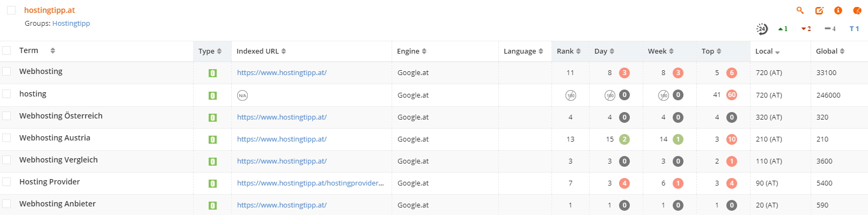Click the green type badge for Hosting Provider

[212, 183]
